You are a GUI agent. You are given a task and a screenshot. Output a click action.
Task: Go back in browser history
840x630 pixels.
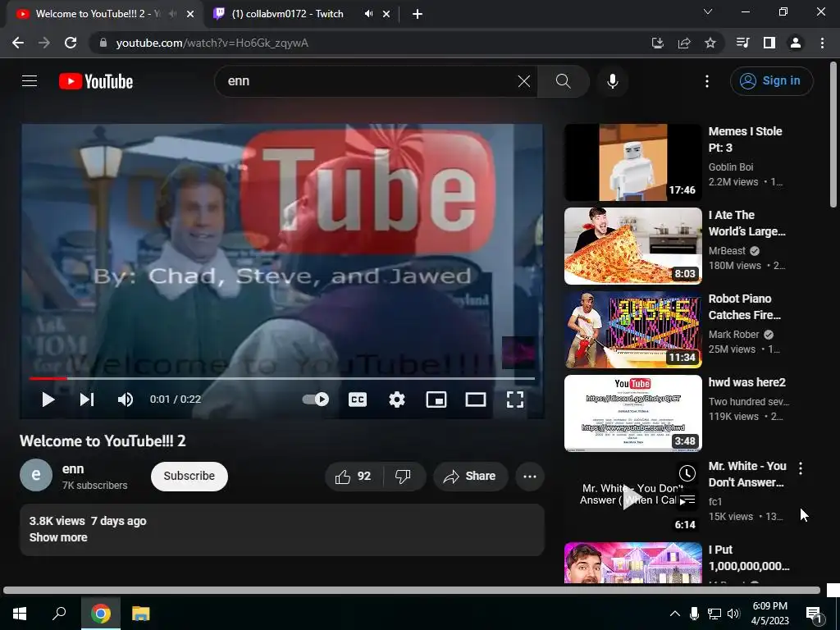point(18,43)
